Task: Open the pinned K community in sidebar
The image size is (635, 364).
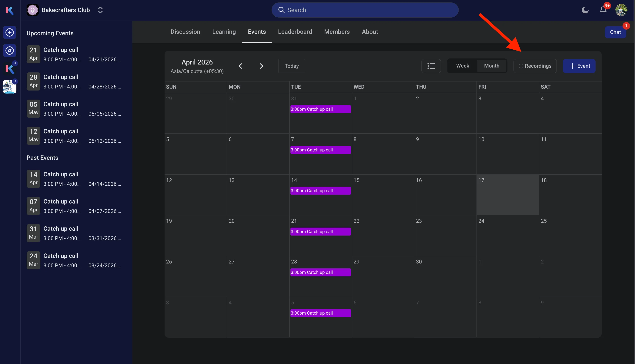Action: 9,69
